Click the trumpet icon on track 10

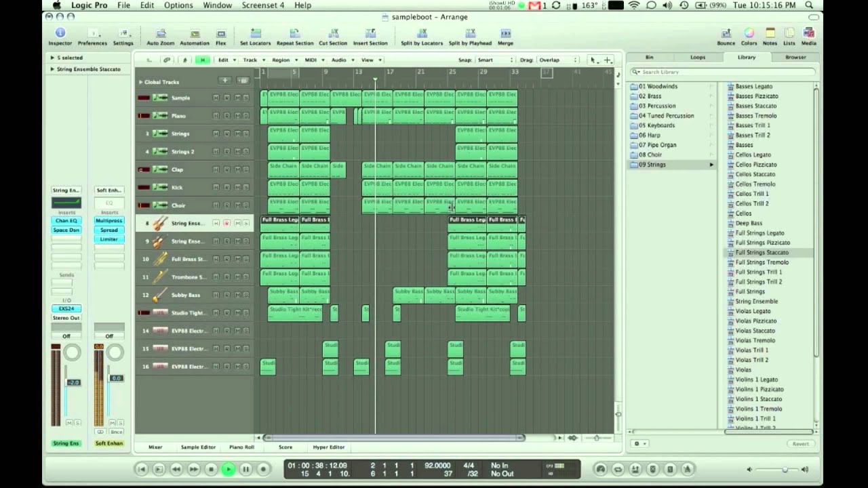[160, 259]
